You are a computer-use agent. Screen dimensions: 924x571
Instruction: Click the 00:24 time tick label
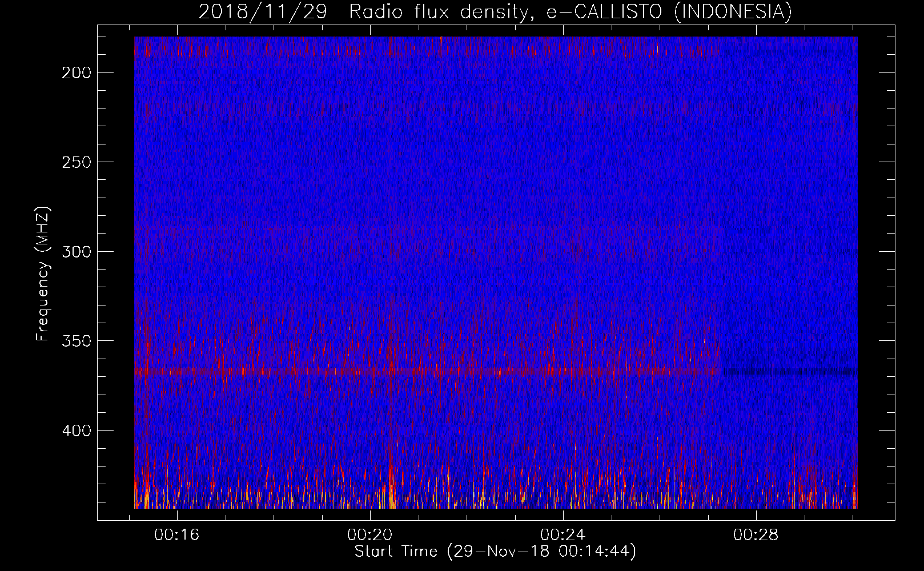563,535
